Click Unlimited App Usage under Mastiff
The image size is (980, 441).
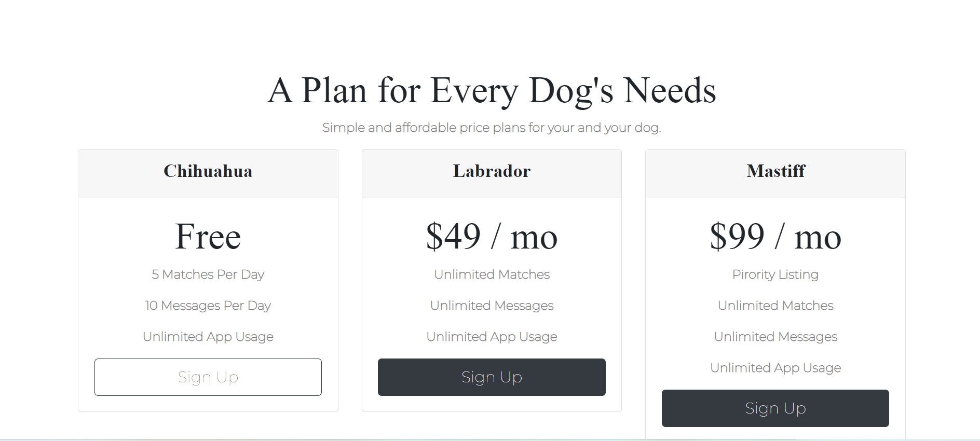pos(775,367)
